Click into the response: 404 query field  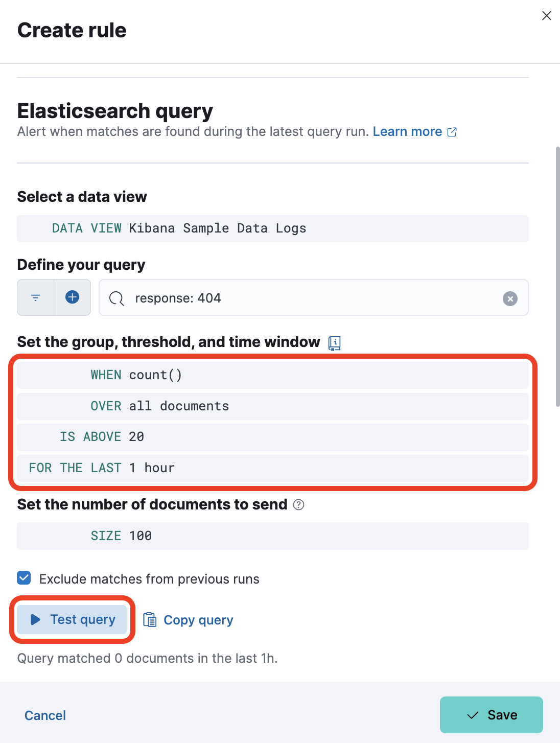[314, 298]
